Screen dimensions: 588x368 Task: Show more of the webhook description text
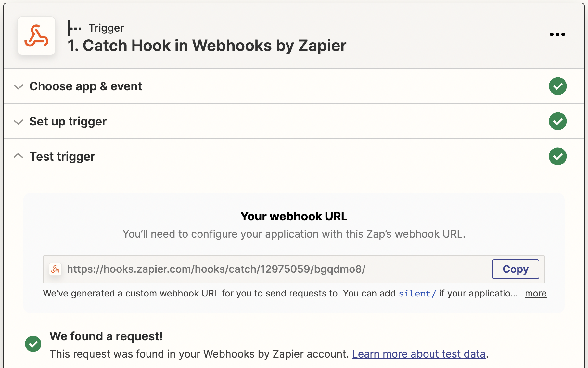[x=536, y=293]
